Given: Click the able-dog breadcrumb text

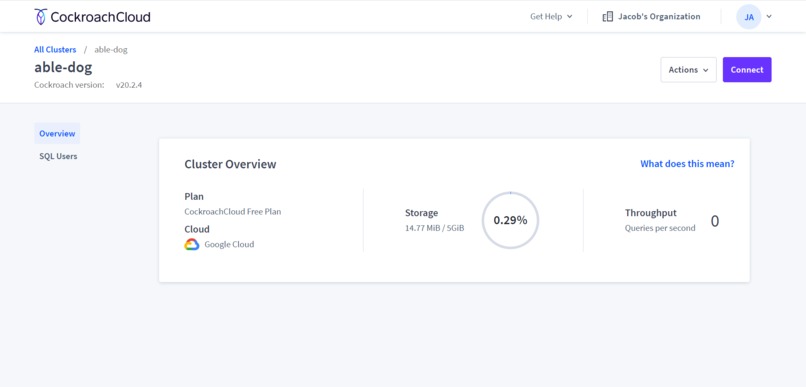Looking at the screenshot, I should click(x=111, y=50).
